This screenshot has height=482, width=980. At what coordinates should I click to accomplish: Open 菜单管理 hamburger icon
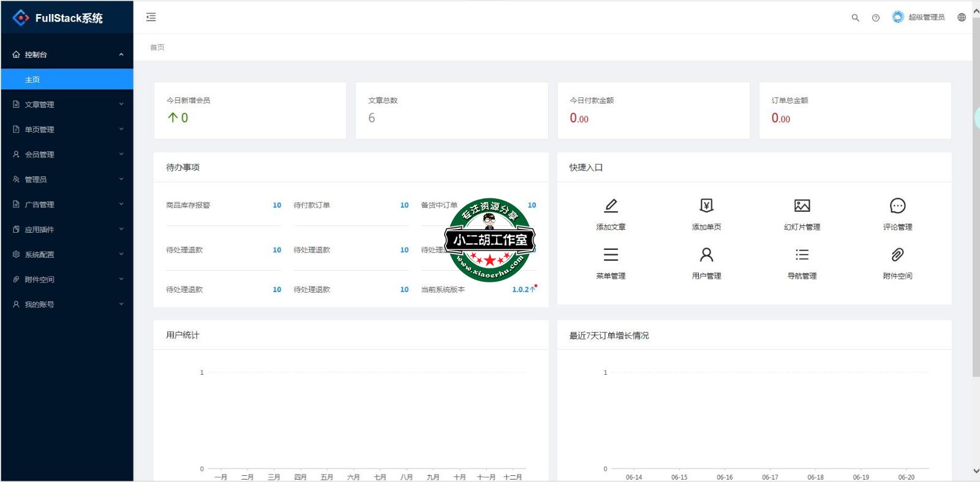611,255
